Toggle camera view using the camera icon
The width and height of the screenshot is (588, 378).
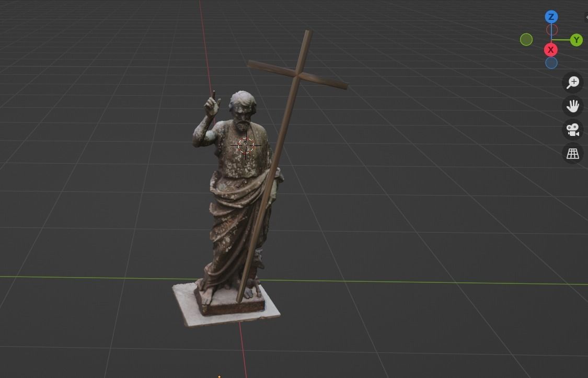[x=573, y=129]
